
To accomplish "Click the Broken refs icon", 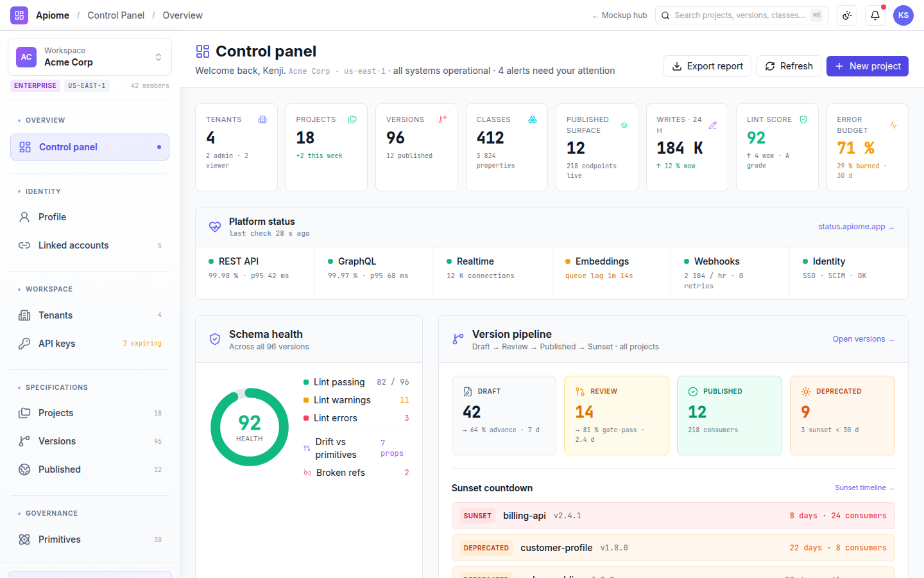I will click(x=307, y=473).
